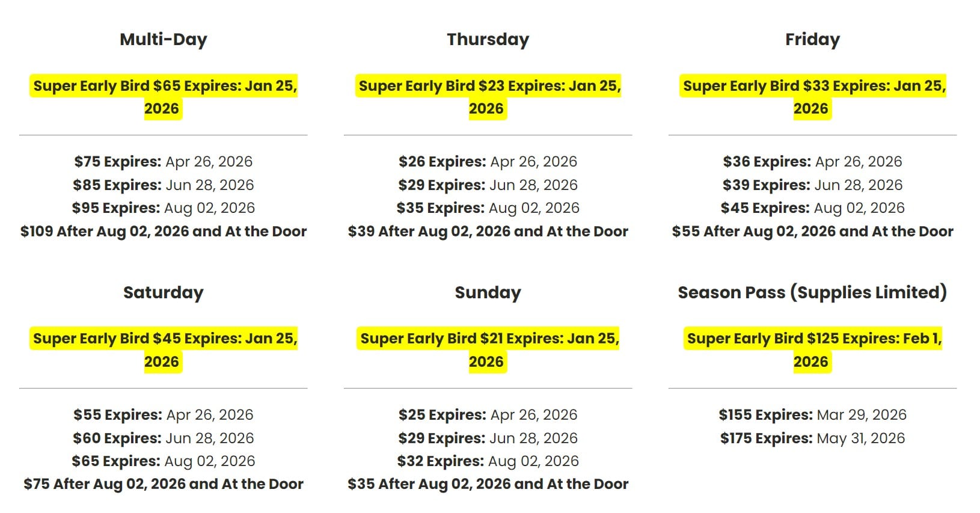The width and height of the screenshot is (980, 513).
Task: Click the $155 Season Pass Mar 29 price
Action: coord(812,415)
